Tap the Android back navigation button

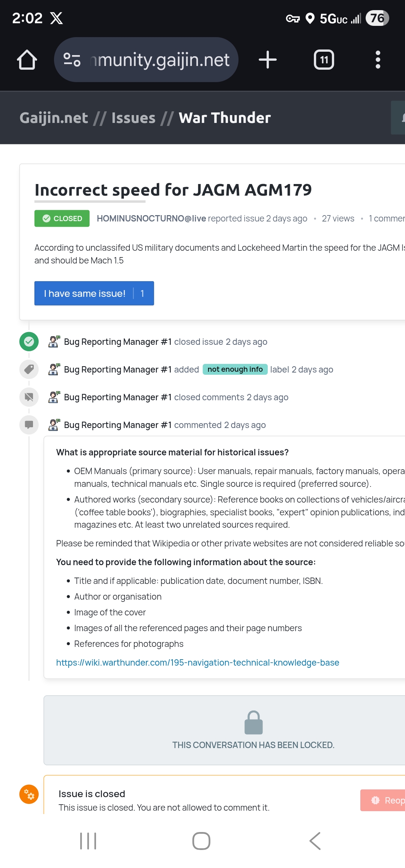tap(315, 841)
